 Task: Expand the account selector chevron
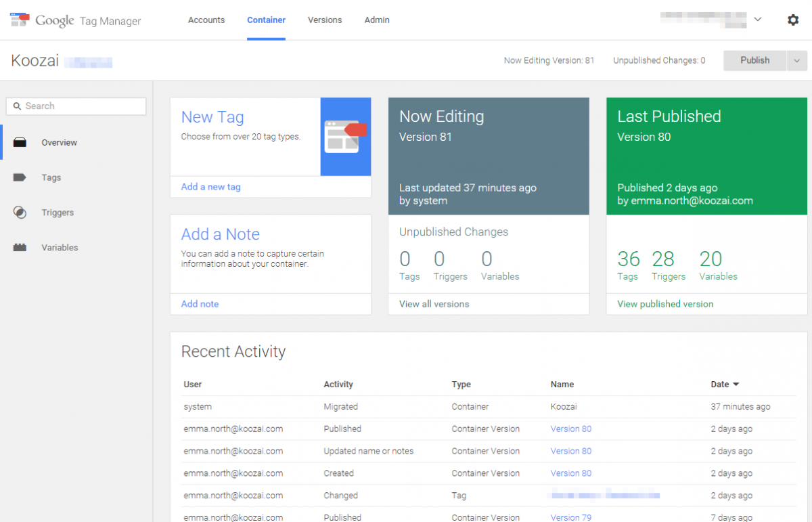tap(757, 20)
